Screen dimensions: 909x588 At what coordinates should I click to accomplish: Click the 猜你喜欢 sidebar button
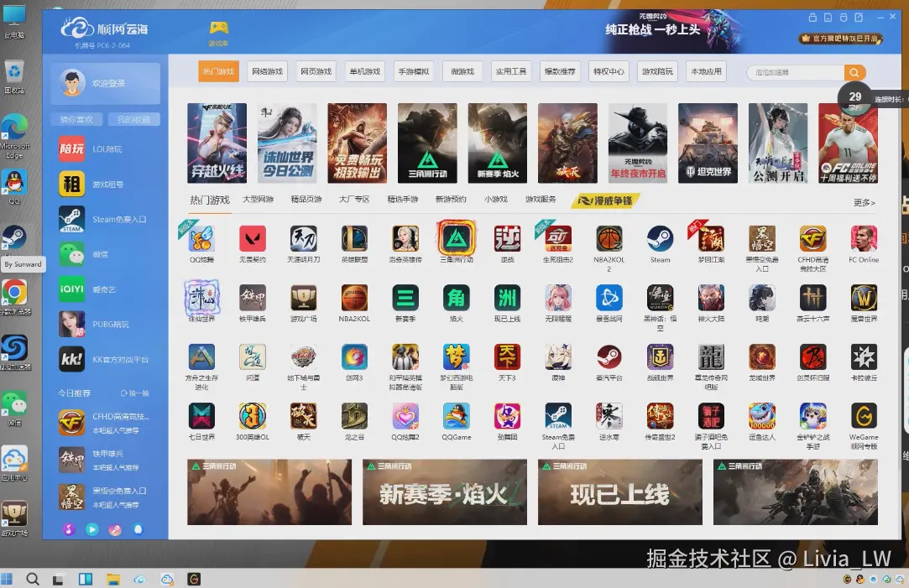pos(76,119)
